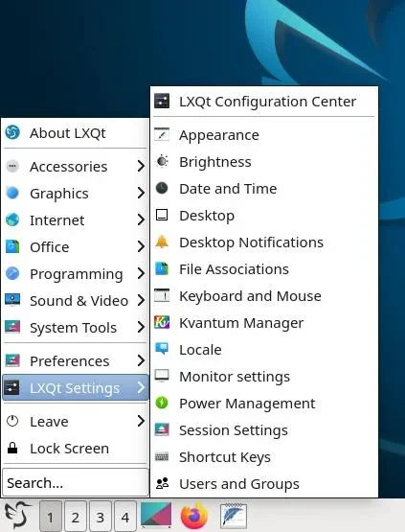Open the Keyboard and Mouse entry
This screenshot has width=405, height=532.
(x=264, y=296)
